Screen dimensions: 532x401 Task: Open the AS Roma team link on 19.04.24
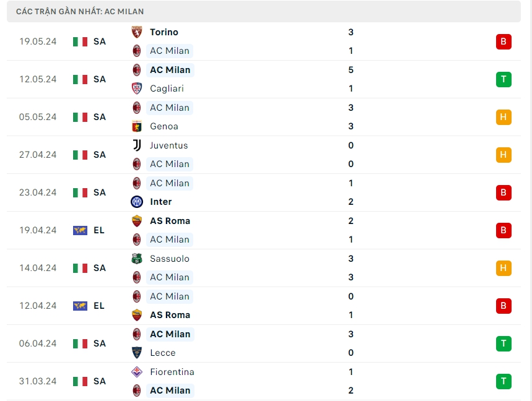[170, 221]
